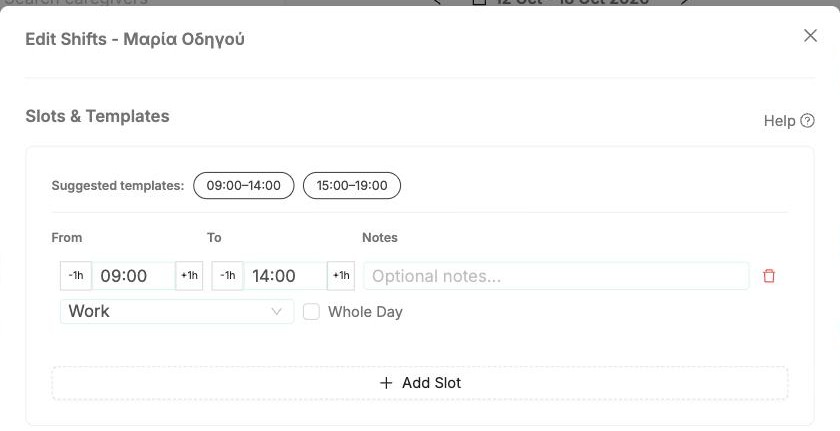Screen dimensions: 840x431
Task: Click the Optional notes input field
Action: coord(556,276)
